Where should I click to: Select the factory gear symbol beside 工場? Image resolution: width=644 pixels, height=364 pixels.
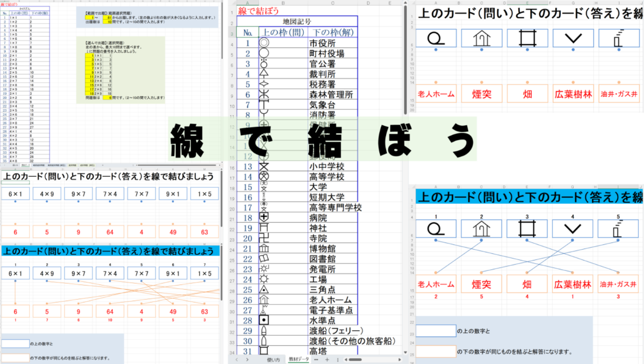[x=264, y=279]
